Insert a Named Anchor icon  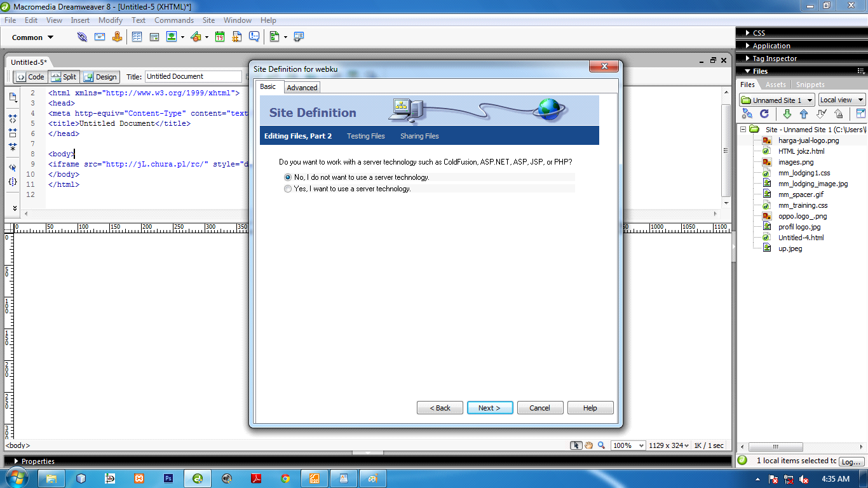point(117,37)
